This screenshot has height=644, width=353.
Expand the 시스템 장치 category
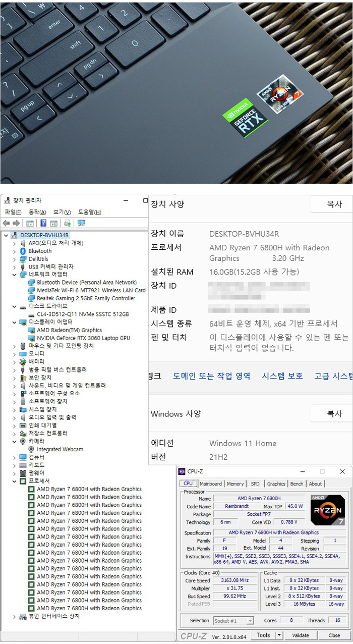(x=14, y=409)
